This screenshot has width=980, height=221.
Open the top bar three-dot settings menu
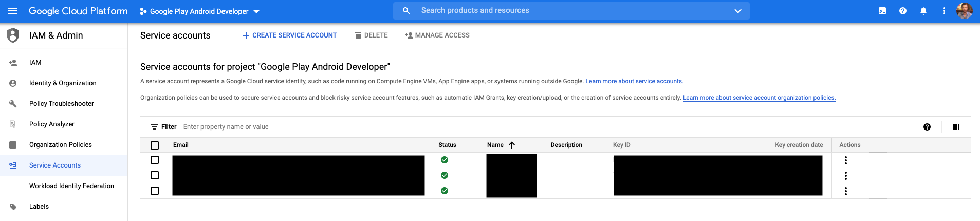coord(944,11)
